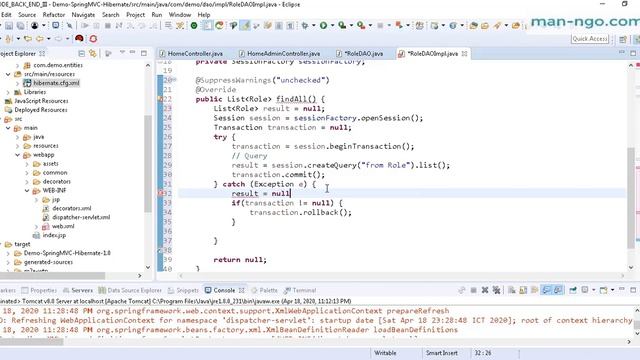Screen dimensions: 640x360
Task: Click the error marker on line 32
Action: coord(160,193)
